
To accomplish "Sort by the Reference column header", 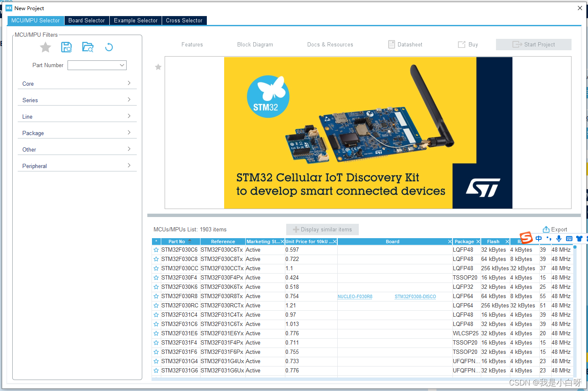I will coord(223,242).
